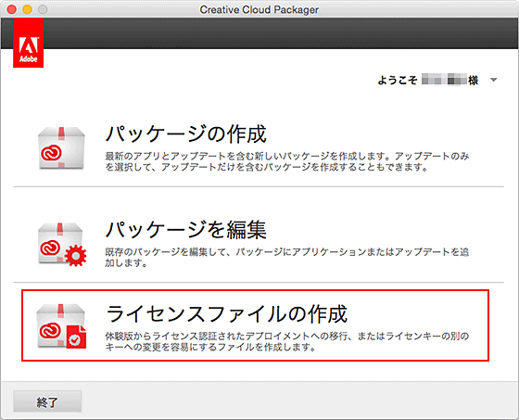
Task: Click the Create License File box icon
Action: pos(61,326)
